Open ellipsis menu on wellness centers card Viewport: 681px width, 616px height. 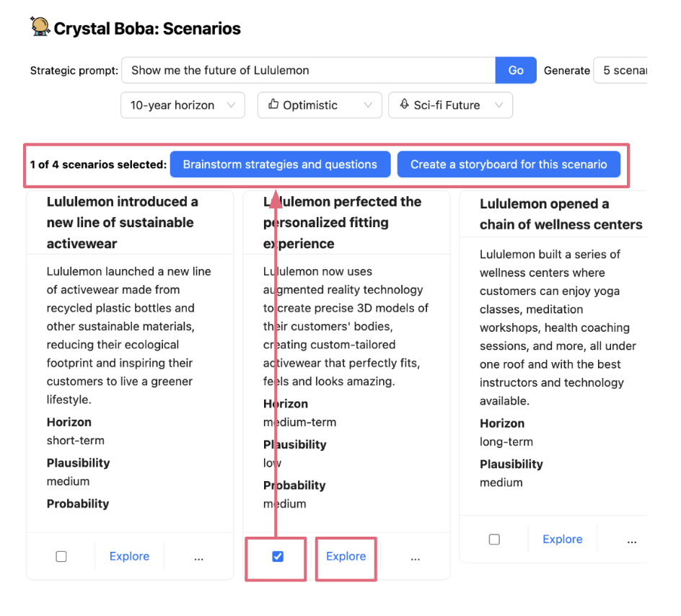point(632,540)
